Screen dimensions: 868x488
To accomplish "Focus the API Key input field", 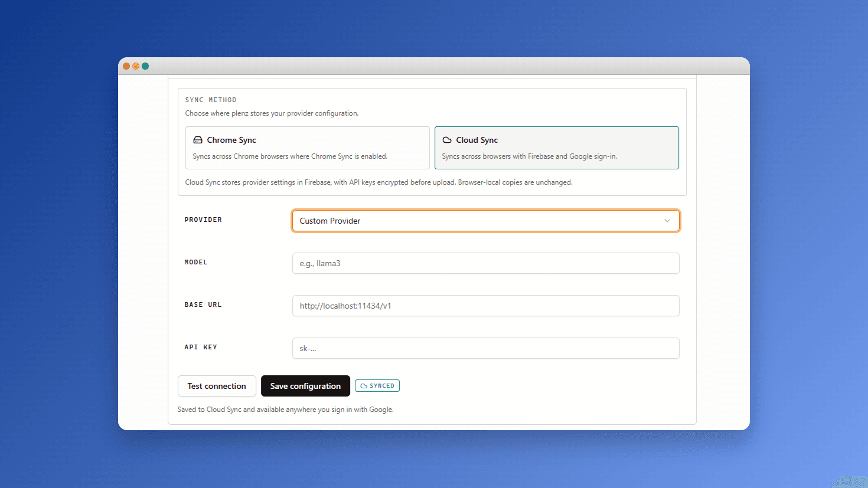I will [486, 348].
